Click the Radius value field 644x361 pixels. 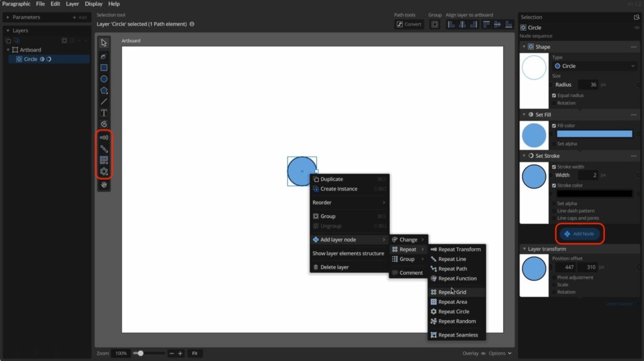click(587, 85)
